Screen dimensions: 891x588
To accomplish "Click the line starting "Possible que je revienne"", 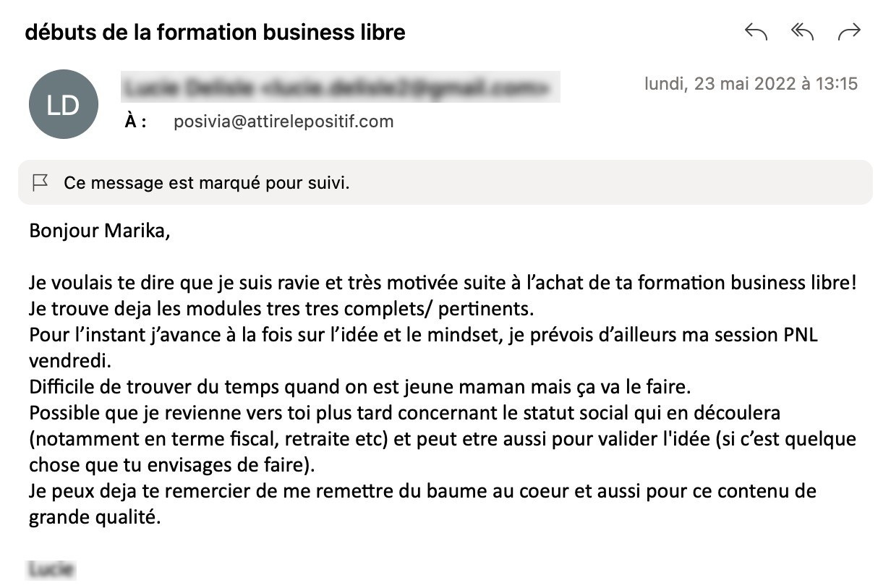I will pos(405,413).
